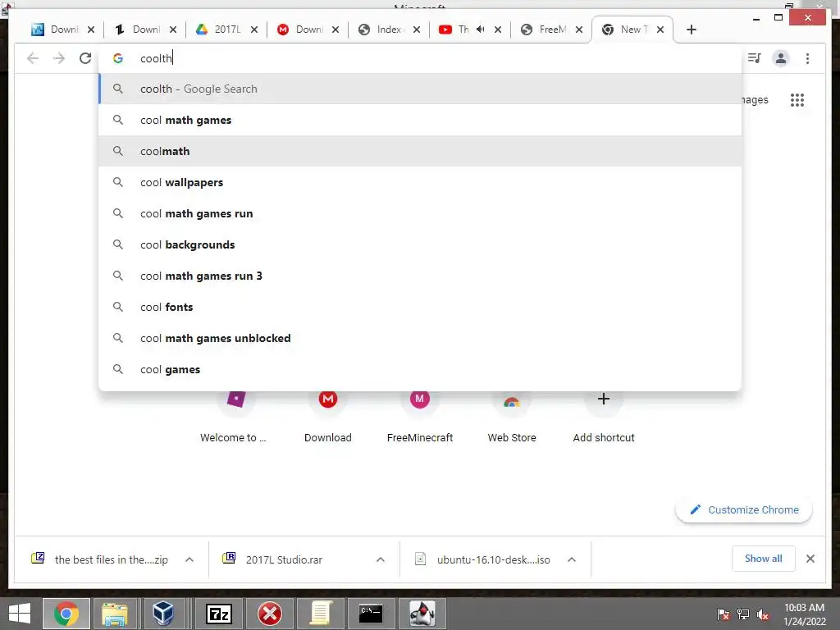Select 'cool wallpapers' suggestion

click(420, 182)
